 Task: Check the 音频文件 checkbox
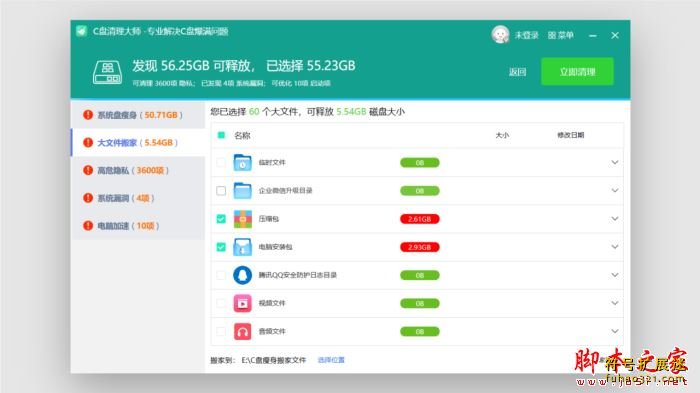221,331
